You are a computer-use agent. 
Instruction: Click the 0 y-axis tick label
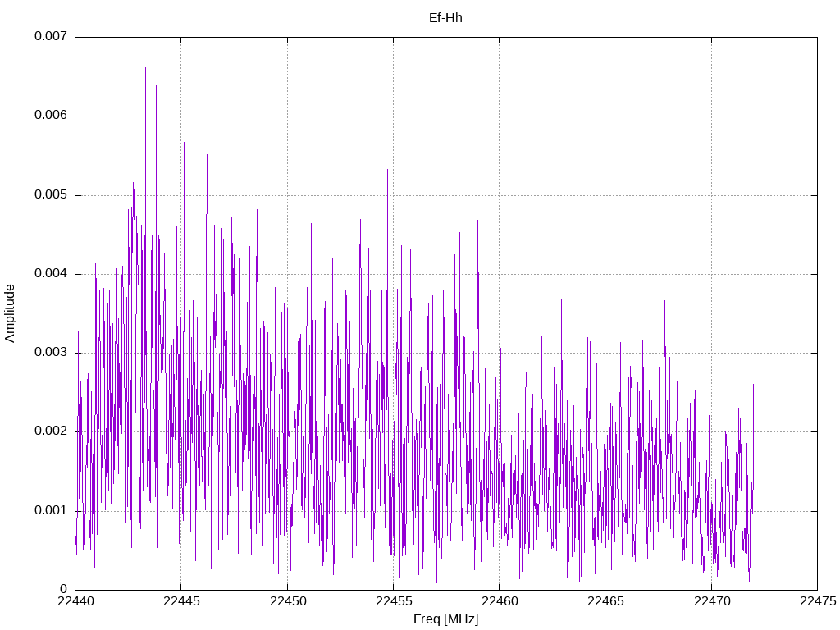[64, 589]
